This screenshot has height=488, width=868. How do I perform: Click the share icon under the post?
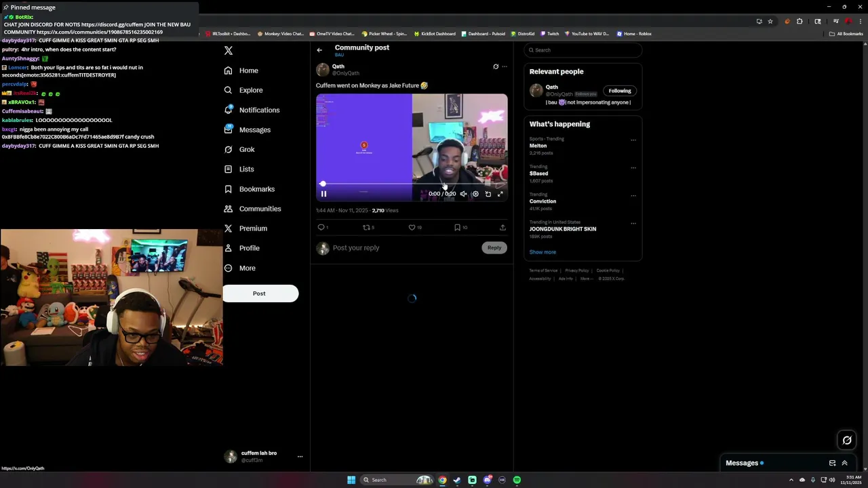pos(502,228)
